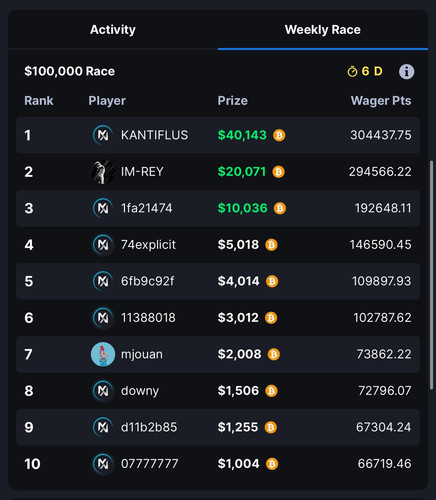The width and height of the screenshot is (436, 500).
Task: Select rank 9 row d11b2b85
Action: click(x=218, y=427)
